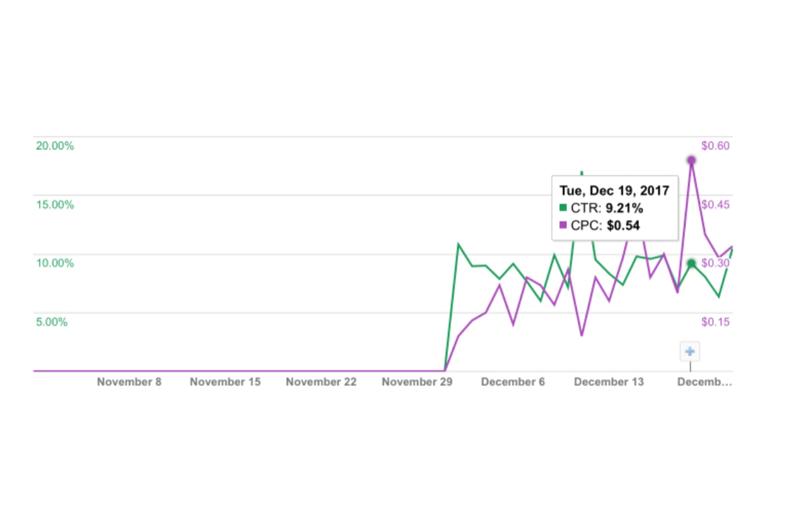Click the November 15 date label
The image size is (798, 532).
tap(225, 382)
